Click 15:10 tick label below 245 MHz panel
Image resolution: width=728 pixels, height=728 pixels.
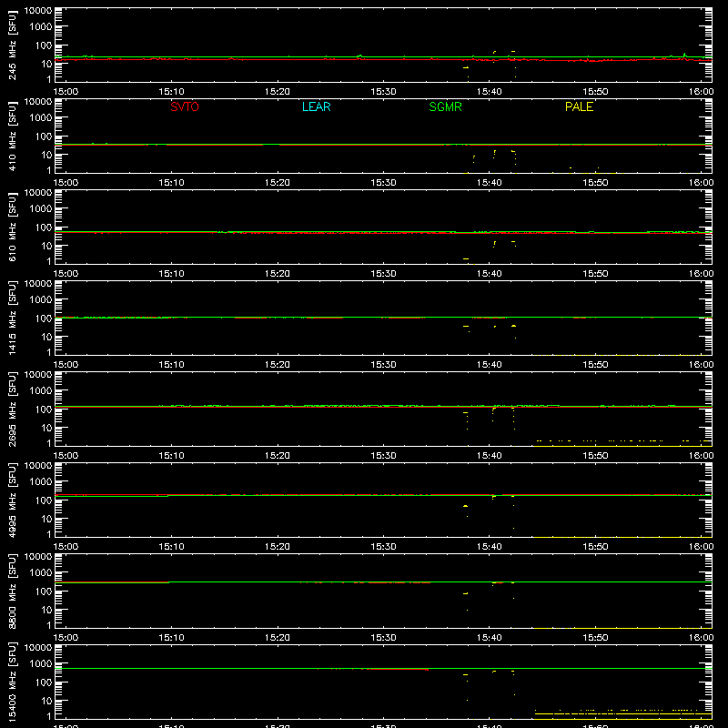[x=171, y=92]
